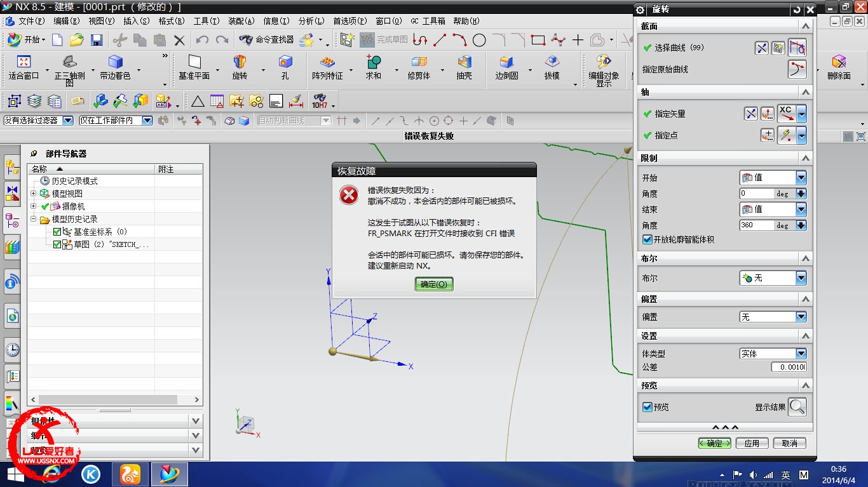This screenshot has height=487, width=868.
Task: Toggle the 基准坐标系 (0) checkbox
Action: coord(57,232)
